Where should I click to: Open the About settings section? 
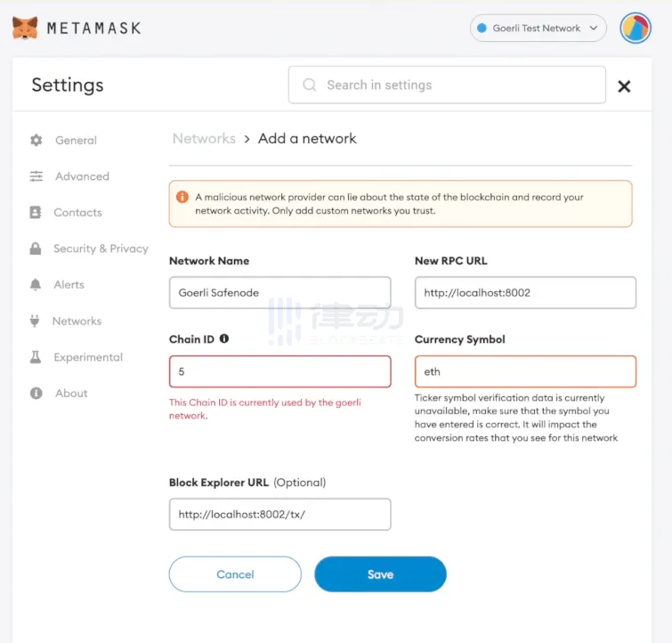(x=71, y=394)
